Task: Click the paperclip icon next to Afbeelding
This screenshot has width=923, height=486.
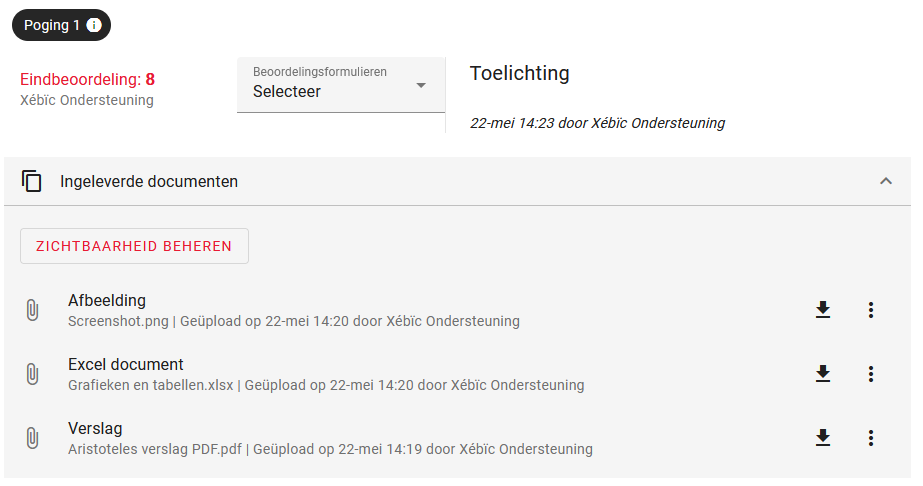Action: 32,310
